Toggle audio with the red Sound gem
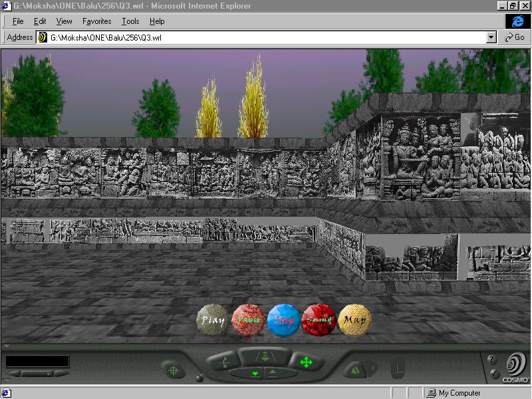The image size is (532, 399). (x=319, y=320)
